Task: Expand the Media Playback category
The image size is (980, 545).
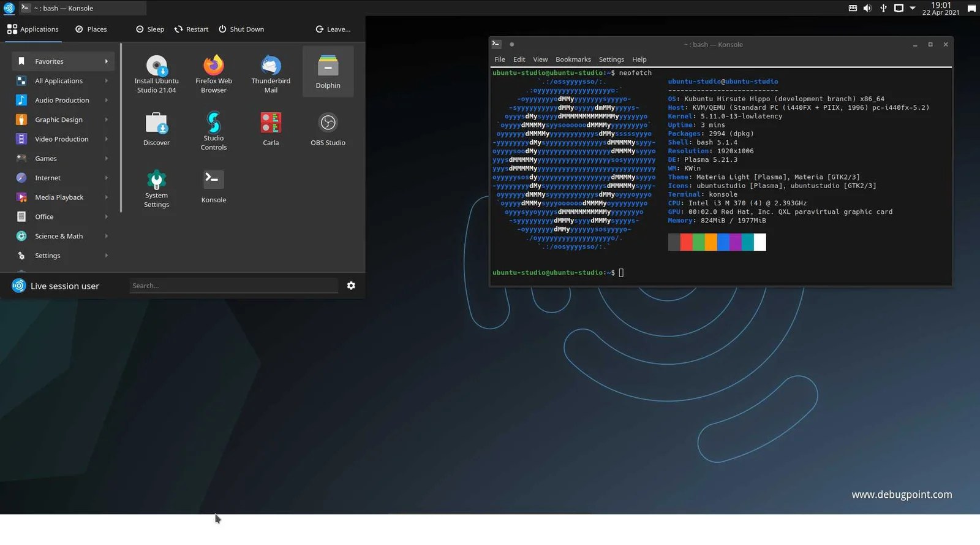Action: pyautogui.click(x=63, y=197)
